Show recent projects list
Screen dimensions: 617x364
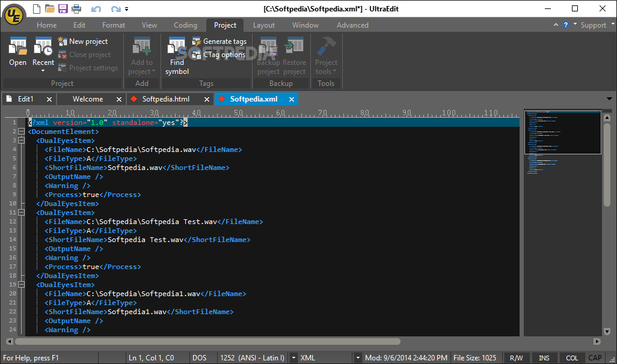coord(43,54)
